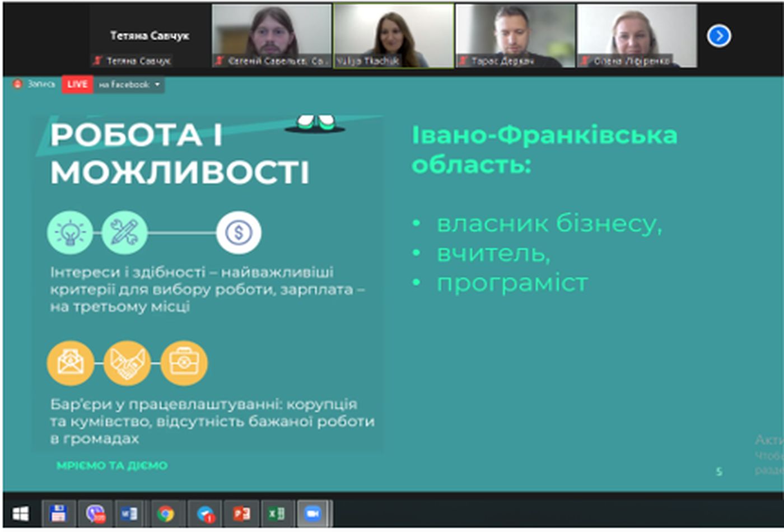
Task: Select the Yuliya Tkachuk video thumbnail
Action: click(393, 35)
